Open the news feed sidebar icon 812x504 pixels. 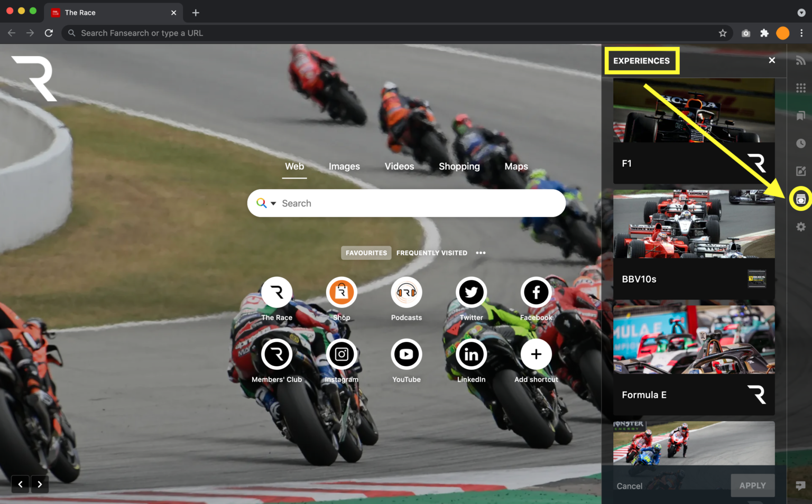point(800,60)
